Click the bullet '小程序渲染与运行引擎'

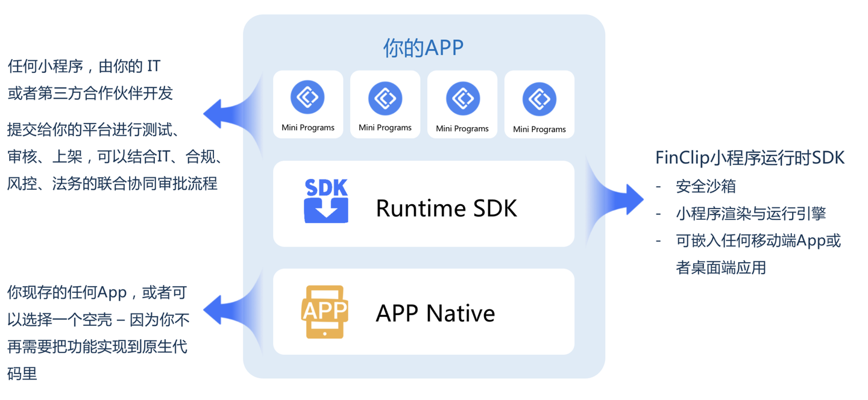(x=751, y=213)
